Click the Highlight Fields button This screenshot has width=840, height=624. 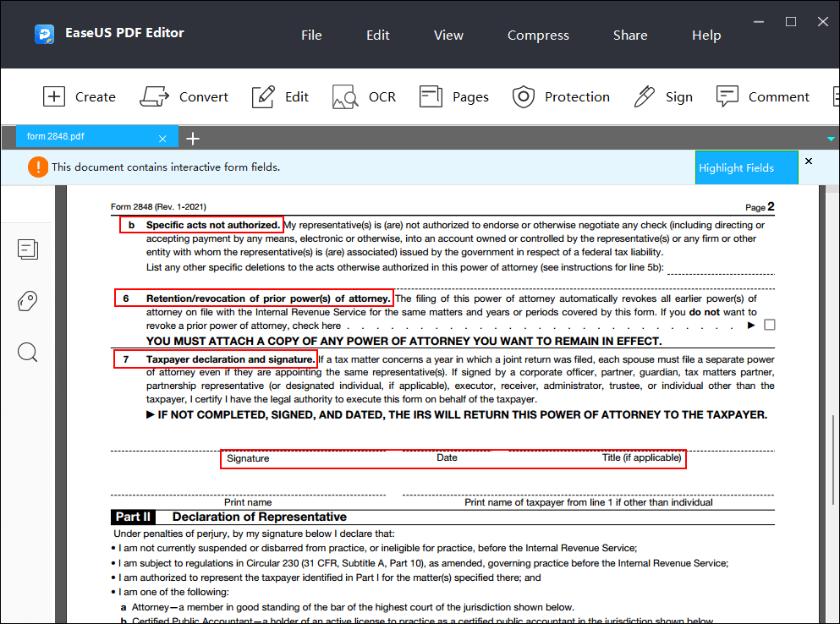(x=746, y=167)
